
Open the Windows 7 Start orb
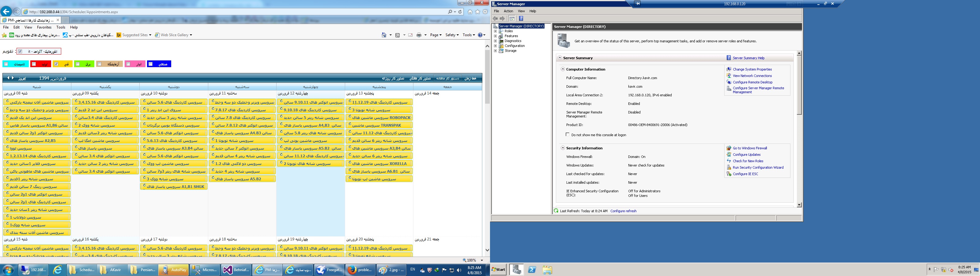[x=8, y=270]
